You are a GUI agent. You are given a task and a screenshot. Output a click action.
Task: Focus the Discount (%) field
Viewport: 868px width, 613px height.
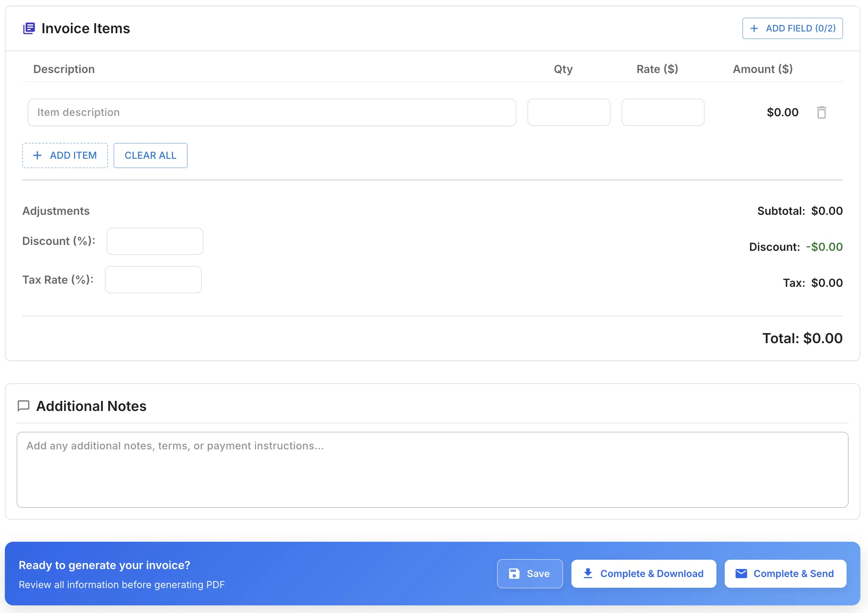155,241
